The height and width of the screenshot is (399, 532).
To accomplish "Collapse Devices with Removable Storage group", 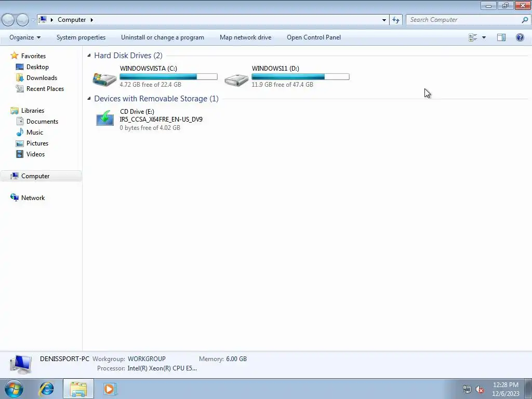I will tap(89, 98).
